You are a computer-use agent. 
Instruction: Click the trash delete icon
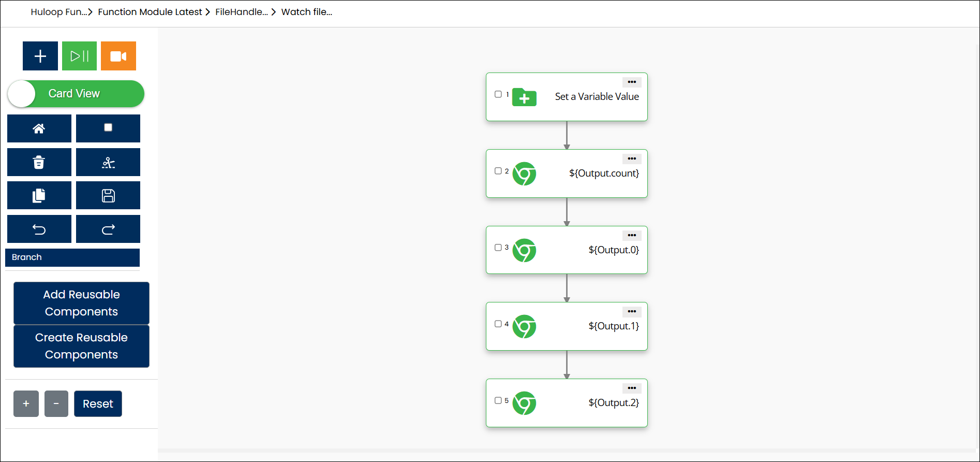[x=39, y=163]
